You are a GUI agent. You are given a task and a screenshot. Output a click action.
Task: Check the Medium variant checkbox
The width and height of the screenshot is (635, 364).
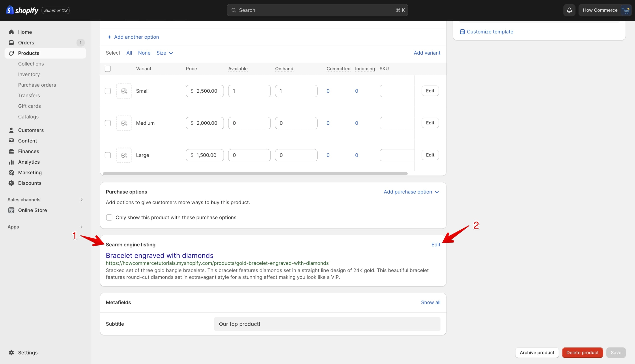click(108, 123)
